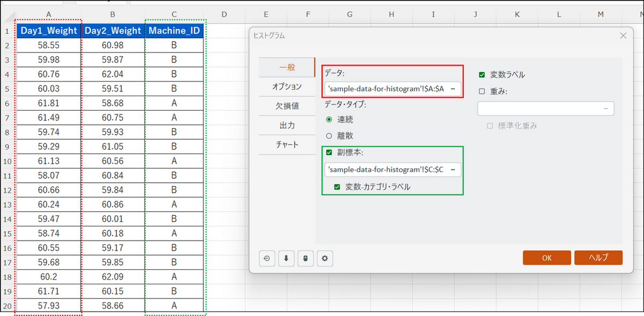Go to the チャート tab
The image size is (644, 316).
click(287, 145)
